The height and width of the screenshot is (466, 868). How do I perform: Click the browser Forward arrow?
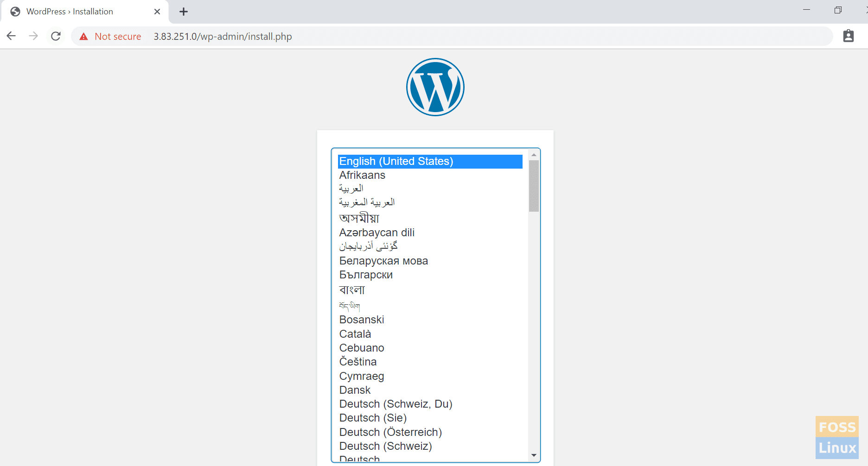tap(33, 36)
